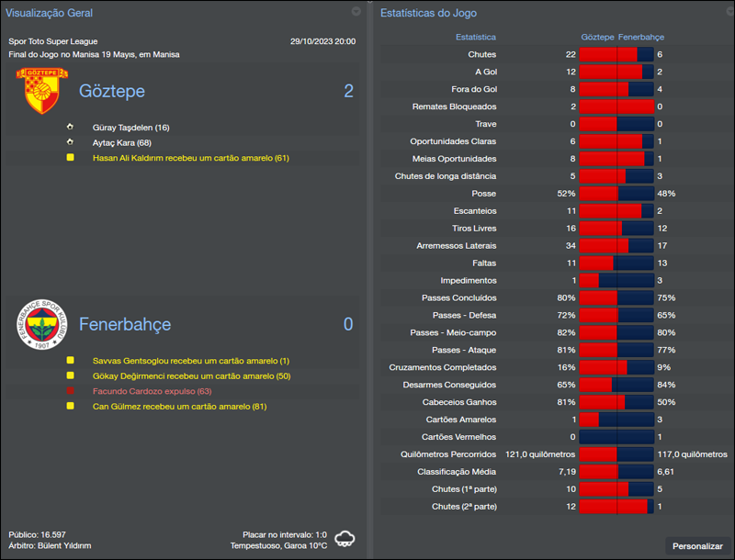The height and width of the screenshot is (560, 735).
Task: Click the Estatística column header
Action: 475,37
